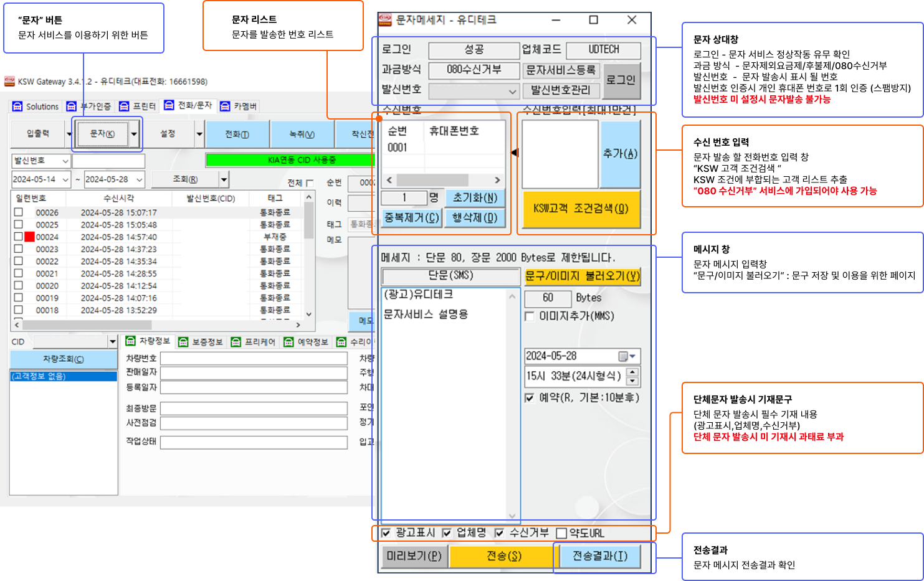The height and width of the screenshot is (581, 924).
Task: Expand the 발신번호 dropdown in message window
Action: coord(512,92)
